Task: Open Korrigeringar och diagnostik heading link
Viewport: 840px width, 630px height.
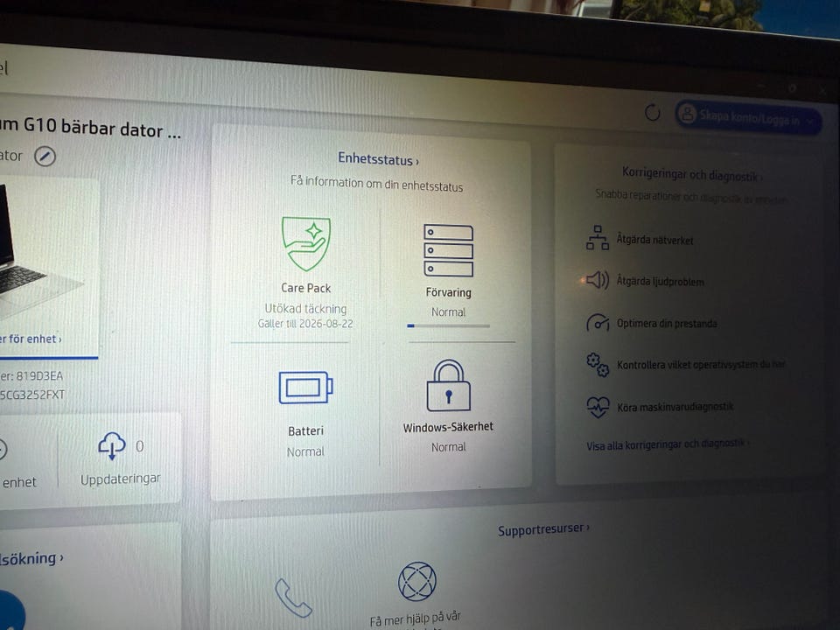Action: pos(691,174)
